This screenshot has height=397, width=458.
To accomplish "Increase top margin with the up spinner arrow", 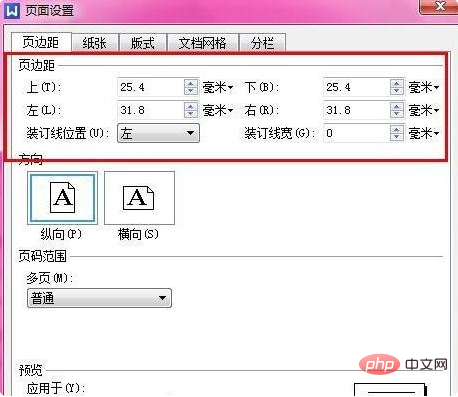I will click(x=191, y=83).
